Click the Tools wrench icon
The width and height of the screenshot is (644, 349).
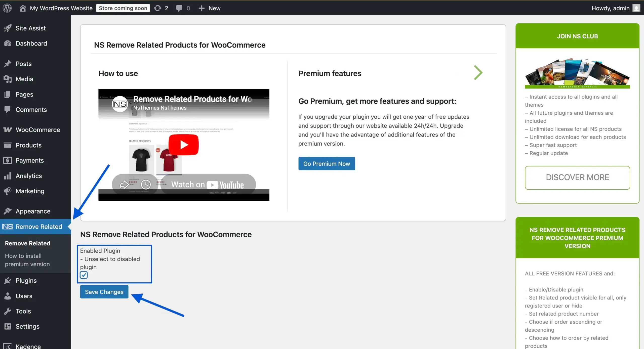[8, 311]
